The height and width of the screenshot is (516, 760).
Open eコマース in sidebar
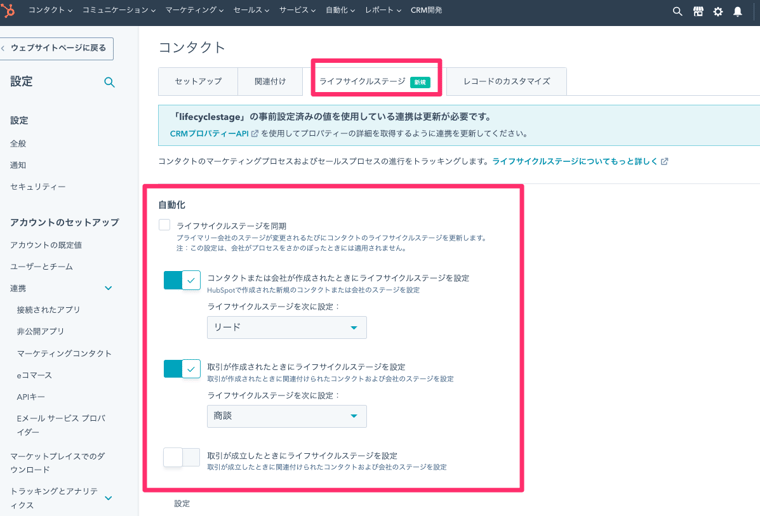pyautogui.click(x=34, y=375)
